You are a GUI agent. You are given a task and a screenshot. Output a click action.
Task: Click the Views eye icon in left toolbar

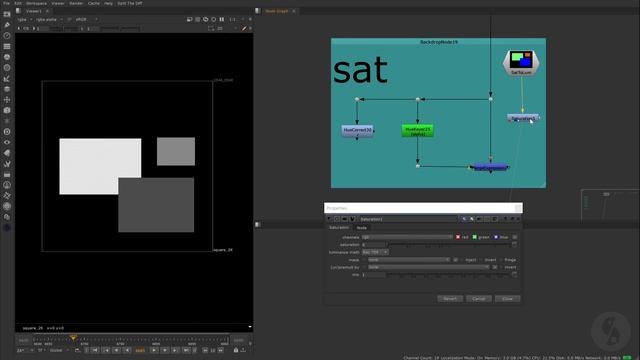7,142
